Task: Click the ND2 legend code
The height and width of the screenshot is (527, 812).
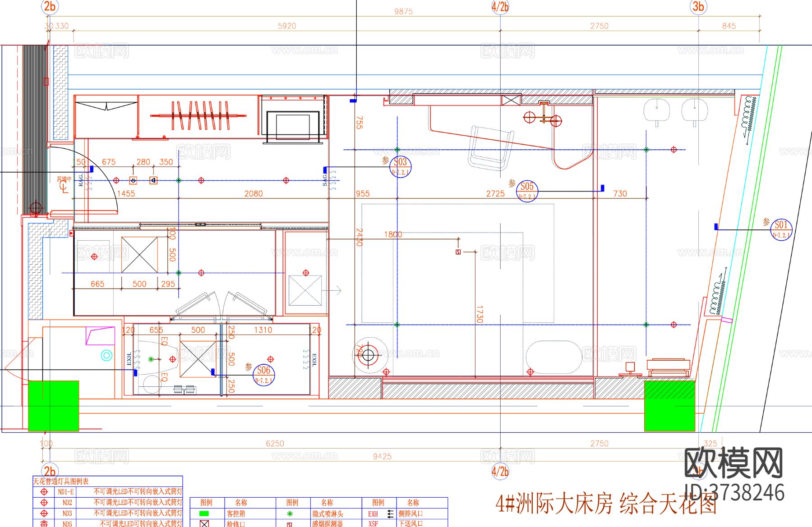Action: [x=67, y=503]
